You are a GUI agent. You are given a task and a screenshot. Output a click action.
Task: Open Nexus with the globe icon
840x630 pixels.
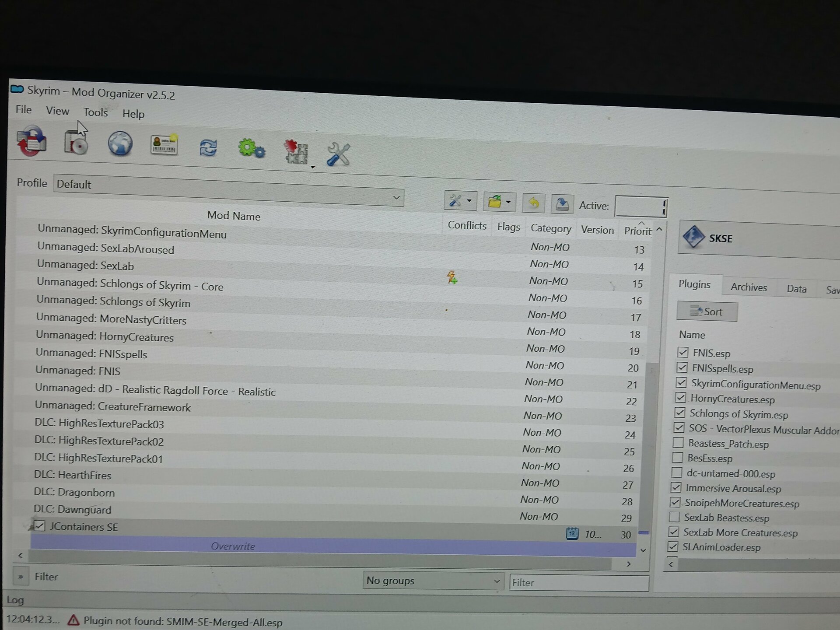click(x=120, y=143)
